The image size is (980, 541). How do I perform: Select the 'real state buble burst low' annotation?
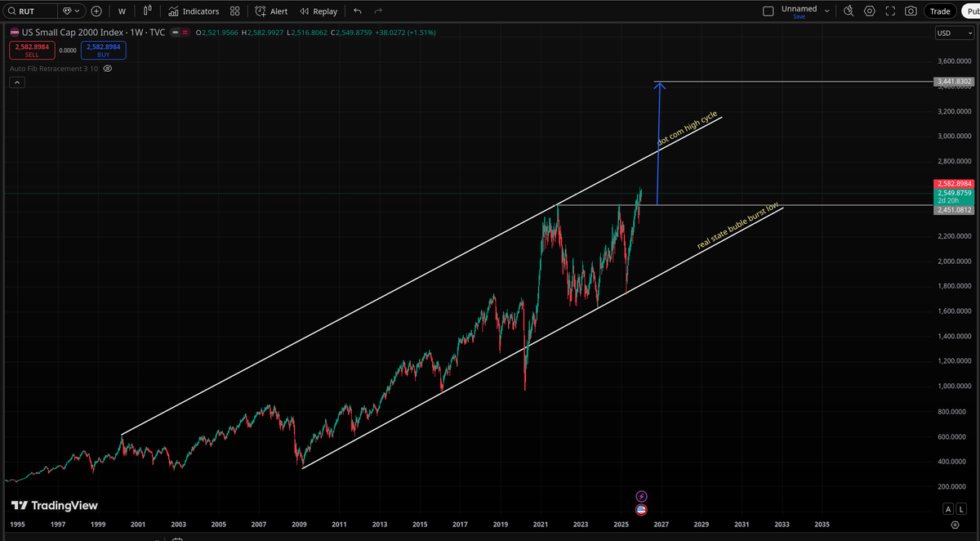point(737,226)
